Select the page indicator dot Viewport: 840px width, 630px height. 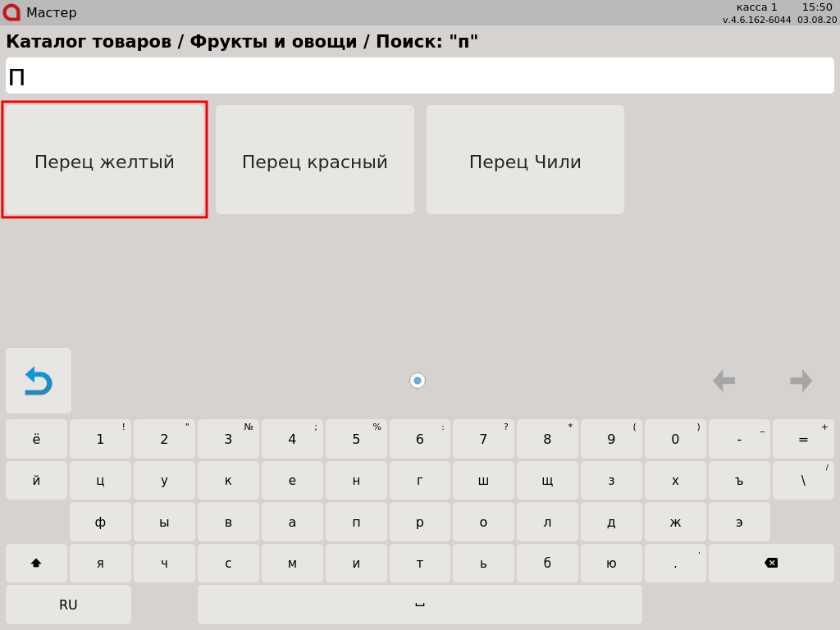[418, 381]
